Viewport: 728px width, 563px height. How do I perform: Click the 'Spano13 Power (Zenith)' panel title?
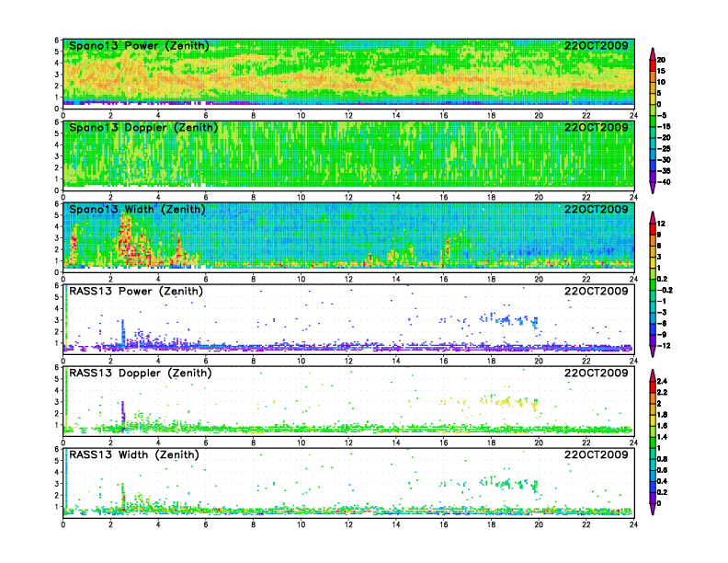[139, 46]
